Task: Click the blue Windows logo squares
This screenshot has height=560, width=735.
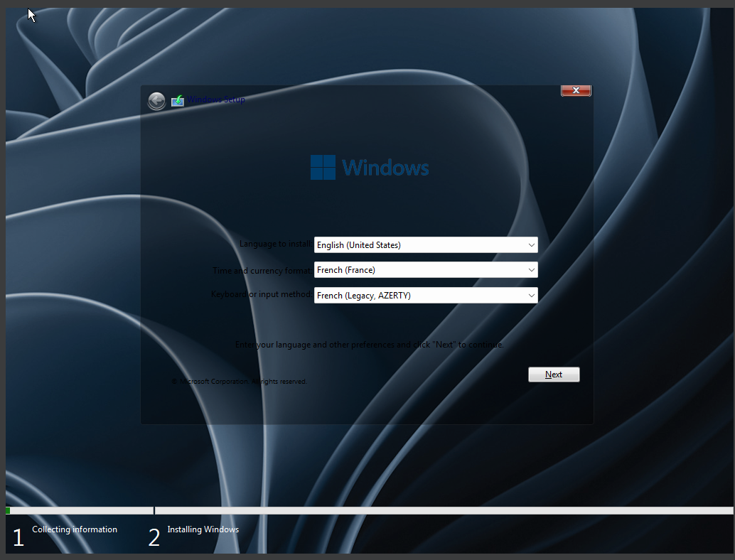Action: tap(323, 168)
